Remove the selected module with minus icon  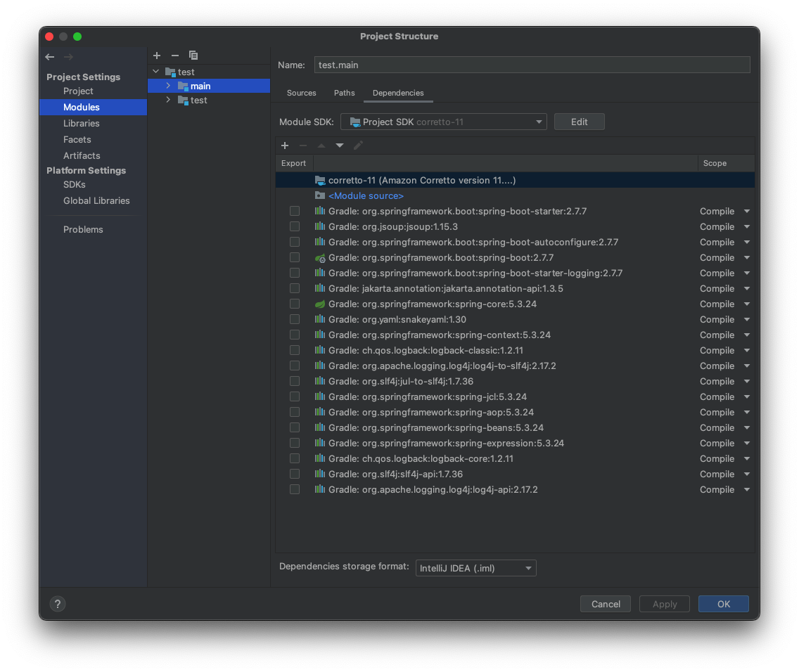[x=174, y=56]
